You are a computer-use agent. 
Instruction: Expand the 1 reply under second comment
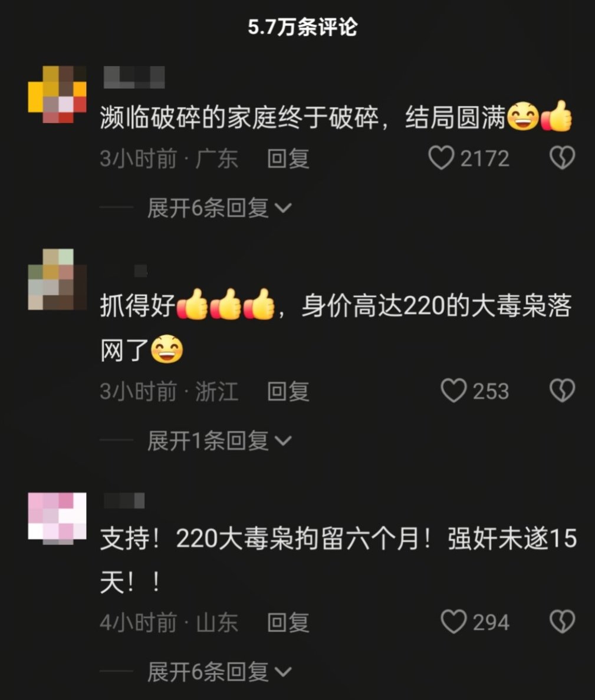tap(219, 441)
